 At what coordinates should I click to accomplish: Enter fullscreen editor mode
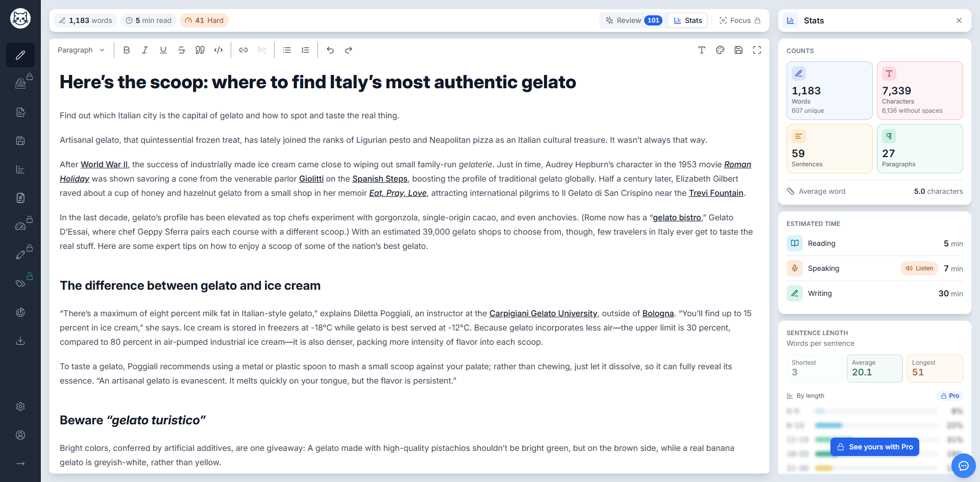[x=757, y=50]
